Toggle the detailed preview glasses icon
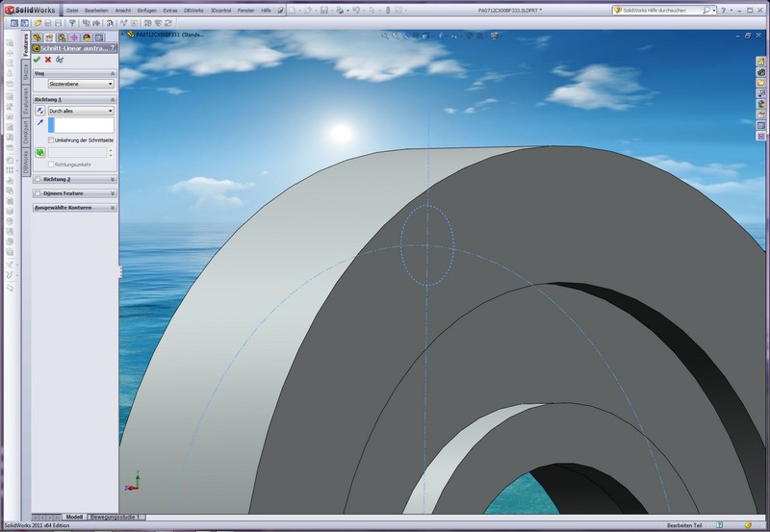This screenshot has height=532, width=770. pos(60,60)
